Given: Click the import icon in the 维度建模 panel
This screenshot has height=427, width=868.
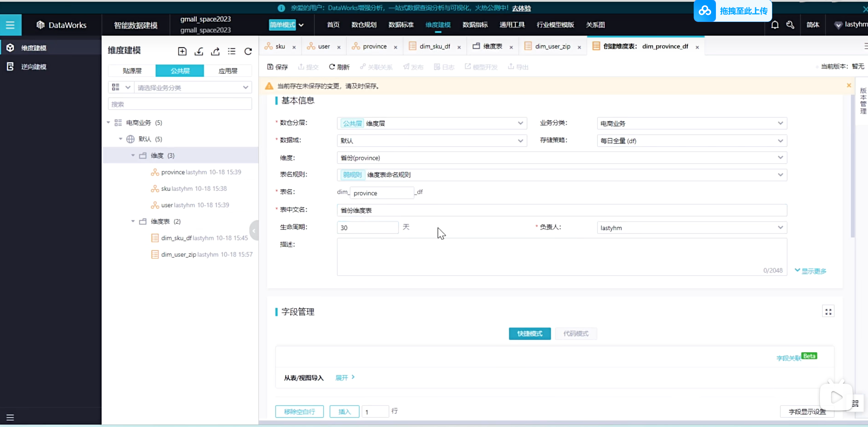Looking at the screenshot, I should coord(199,51).
